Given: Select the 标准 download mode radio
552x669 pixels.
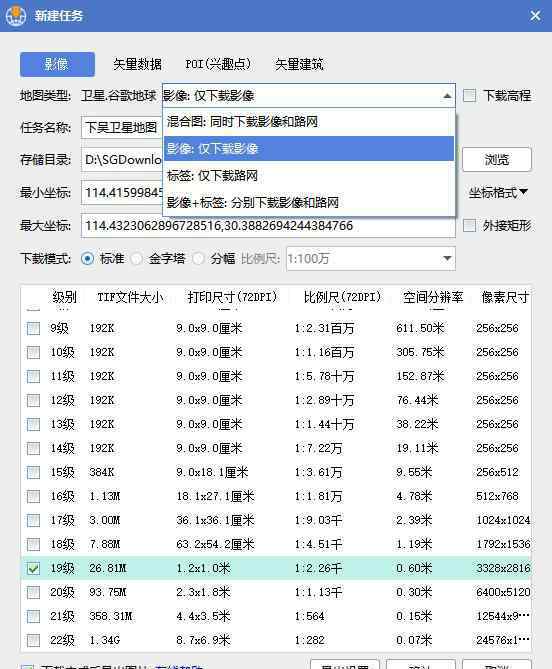Looking at the screenshot, I should point(87,259).
